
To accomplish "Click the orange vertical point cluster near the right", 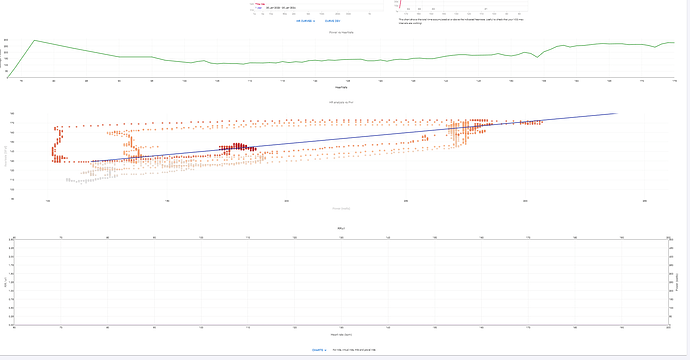I will [x=459, y=132].
